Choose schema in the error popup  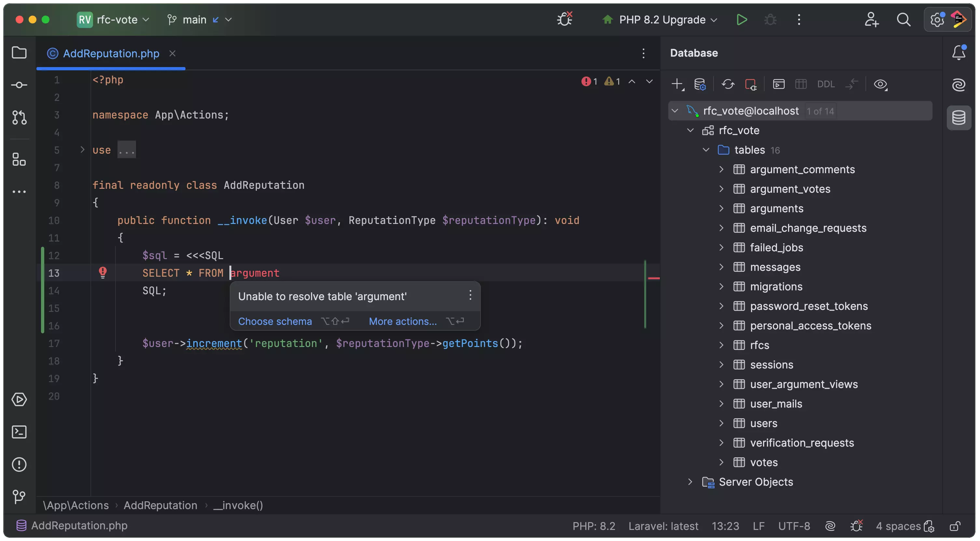pos(275,321)
